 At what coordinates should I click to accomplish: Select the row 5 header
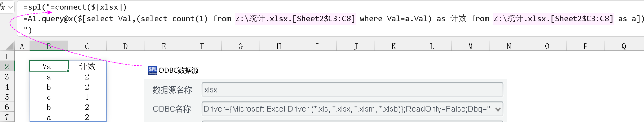(7, 97)
